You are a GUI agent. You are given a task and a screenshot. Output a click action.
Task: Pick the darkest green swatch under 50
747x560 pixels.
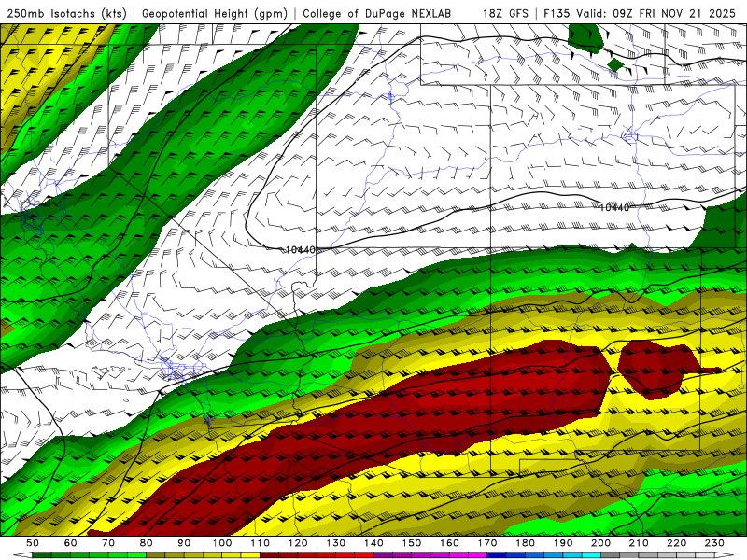(x=42, y=554)
